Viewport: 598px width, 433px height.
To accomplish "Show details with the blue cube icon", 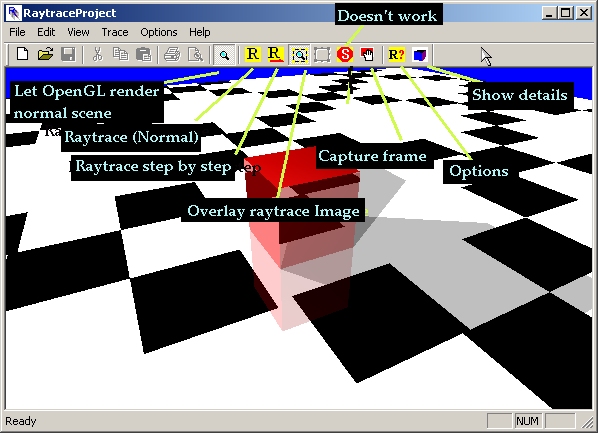I will pos(420,55).
